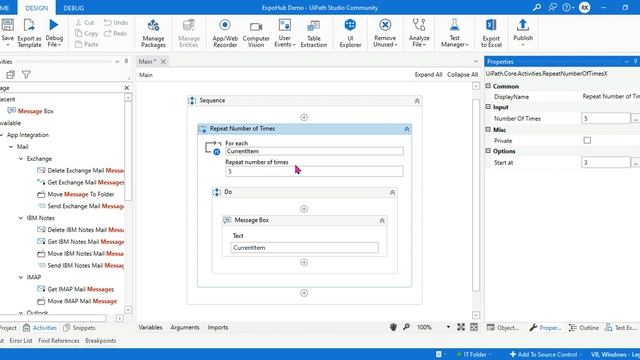The height and width of the screenshot is (360, 640).
Task: Collapse the IBM Notes tree node
Action: click(21, 218)
